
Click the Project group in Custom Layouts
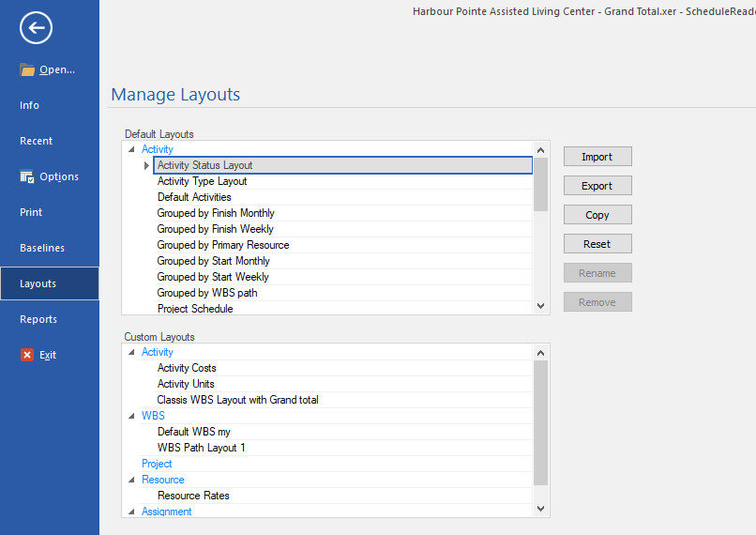pyautogui.click(x=157, y=464)
